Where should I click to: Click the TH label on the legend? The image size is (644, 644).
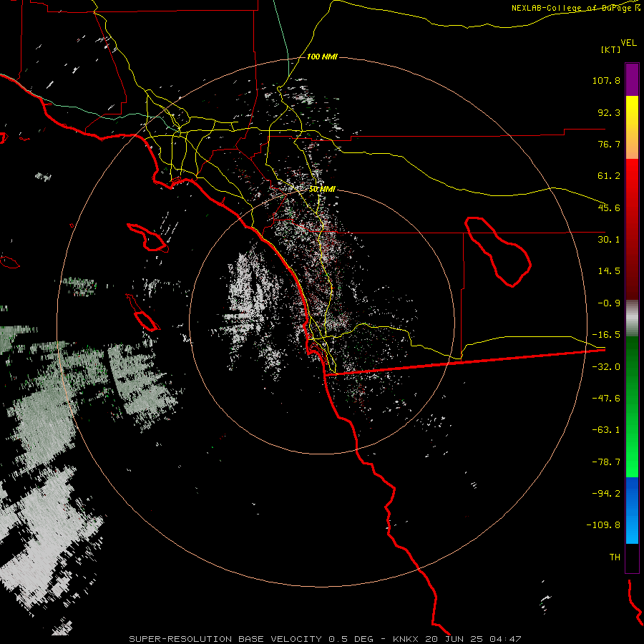click(615, 557)
